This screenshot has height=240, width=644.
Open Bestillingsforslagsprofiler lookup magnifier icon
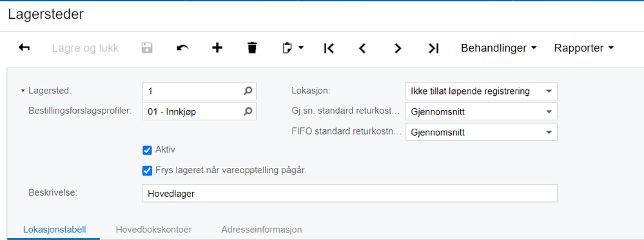click(248, 111)
